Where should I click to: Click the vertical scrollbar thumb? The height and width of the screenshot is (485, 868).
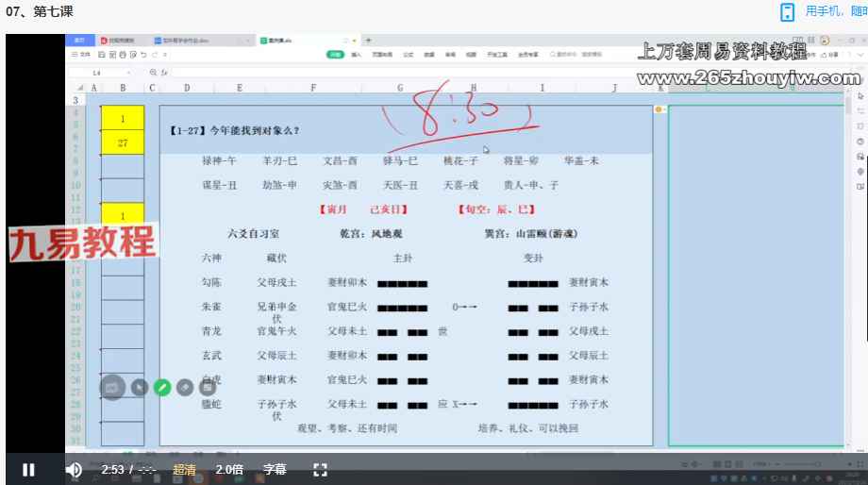(x=847, y=104)
